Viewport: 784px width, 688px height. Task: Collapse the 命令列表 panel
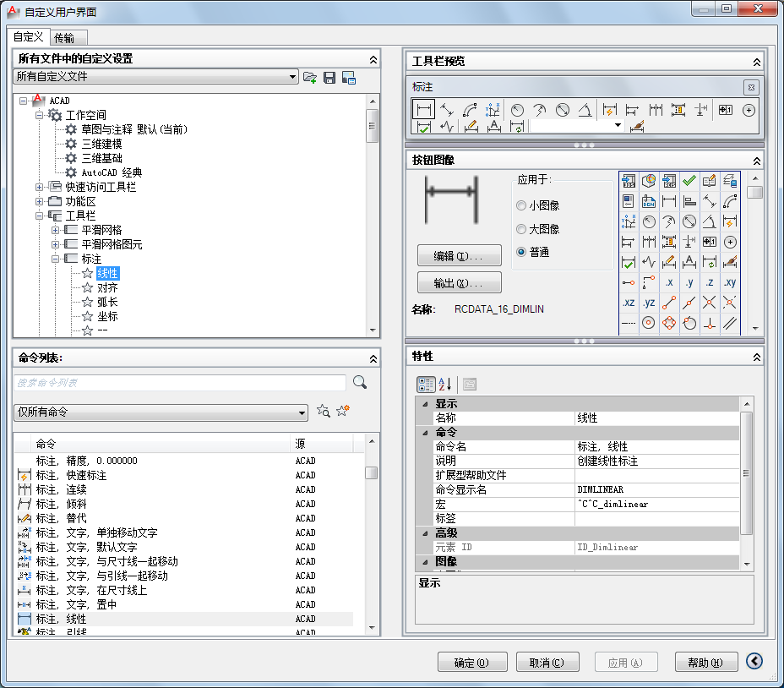click(x=373, y=358)
